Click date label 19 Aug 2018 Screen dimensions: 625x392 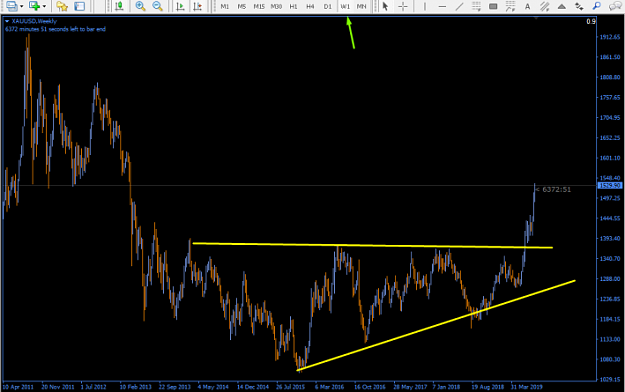[487, 387]
